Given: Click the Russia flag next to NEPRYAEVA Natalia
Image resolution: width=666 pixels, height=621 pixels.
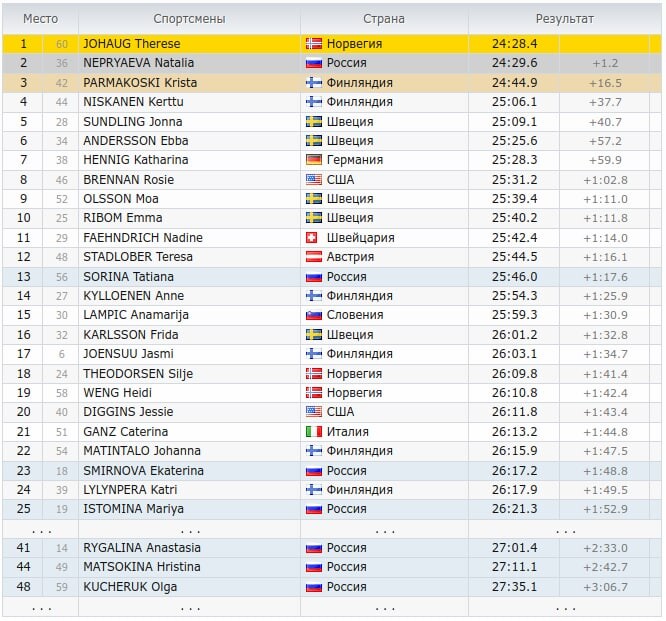Looking at the screenshot, I should click(314, 63).
